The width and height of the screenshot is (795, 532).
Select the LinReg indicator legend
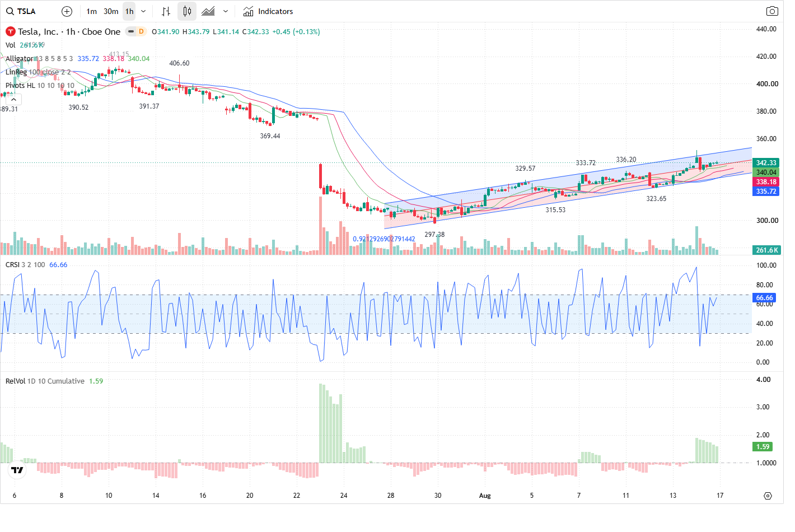coord(16,72)
